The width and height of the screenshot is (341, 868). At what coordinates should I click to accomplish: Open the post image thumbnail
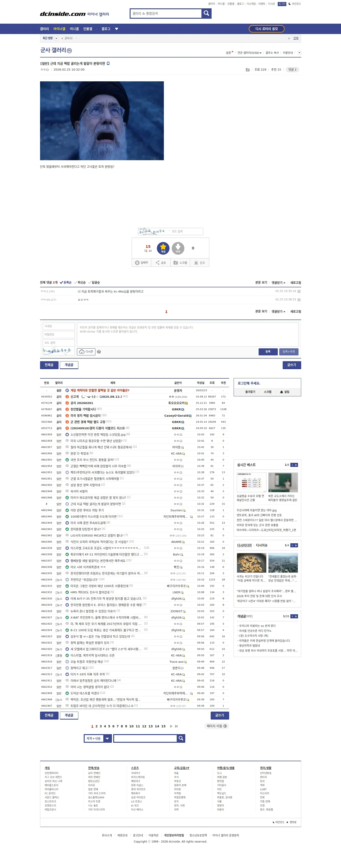pos(102,121)
